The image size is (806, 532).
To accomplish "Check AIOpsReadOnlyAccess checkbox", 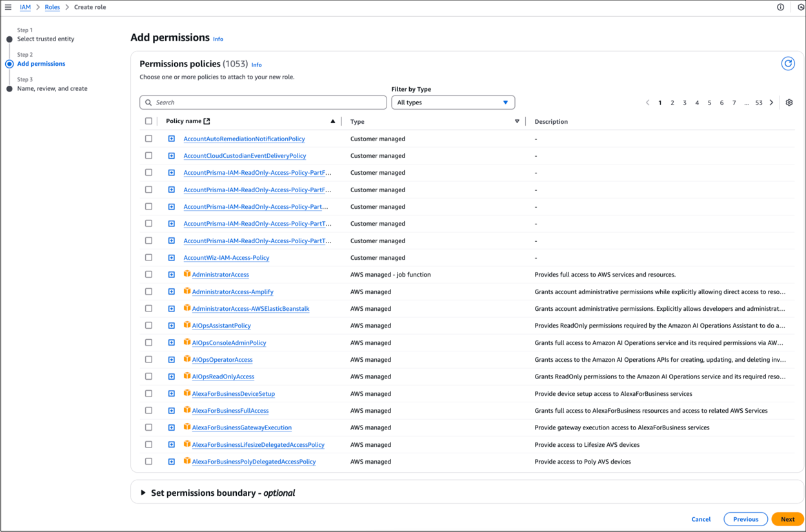I will pos(148,377).
